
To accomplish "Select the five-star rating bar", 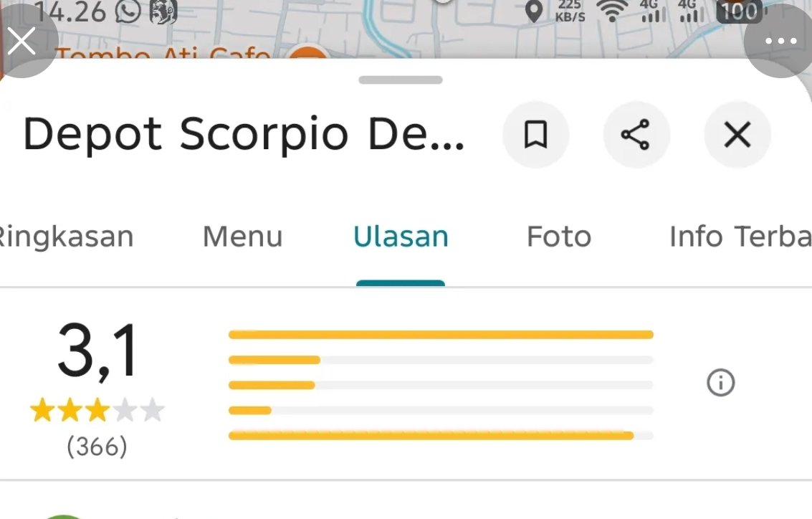I will [x=441, y=335].
